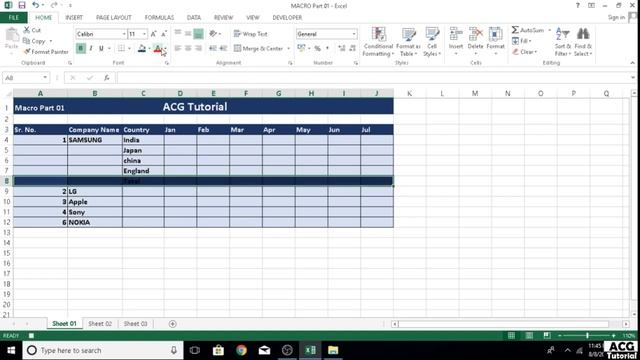Adjust the zoom slider handle
Viewport: 640px width, 360px height.
[587, 336]
